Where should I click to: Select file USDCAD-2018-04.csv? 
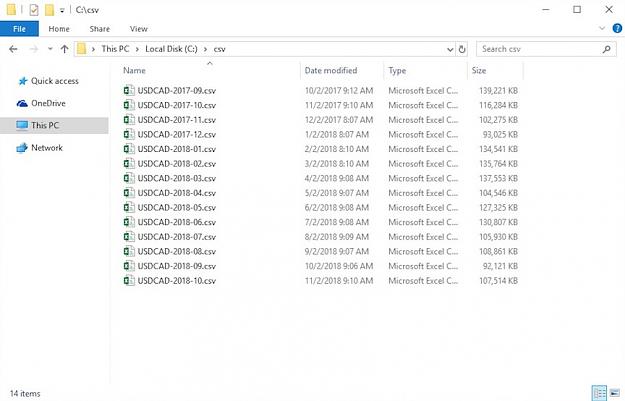(x=177, y=193)
